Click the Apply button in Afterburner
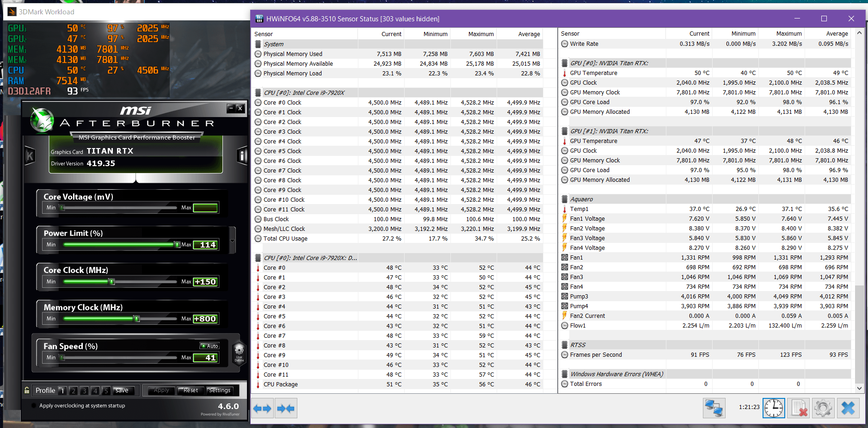The image size is (868, 428). (x=161, y=391)
